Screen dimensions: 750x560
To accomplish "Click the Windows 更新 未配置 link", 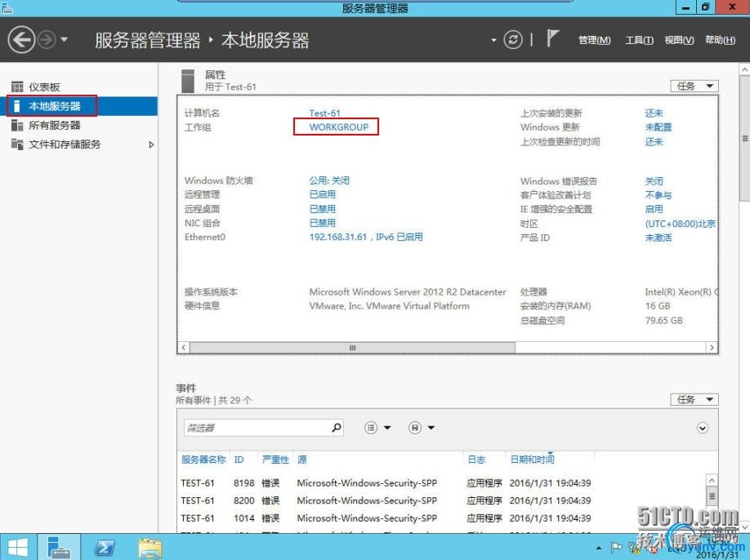I will coord(658,127).
